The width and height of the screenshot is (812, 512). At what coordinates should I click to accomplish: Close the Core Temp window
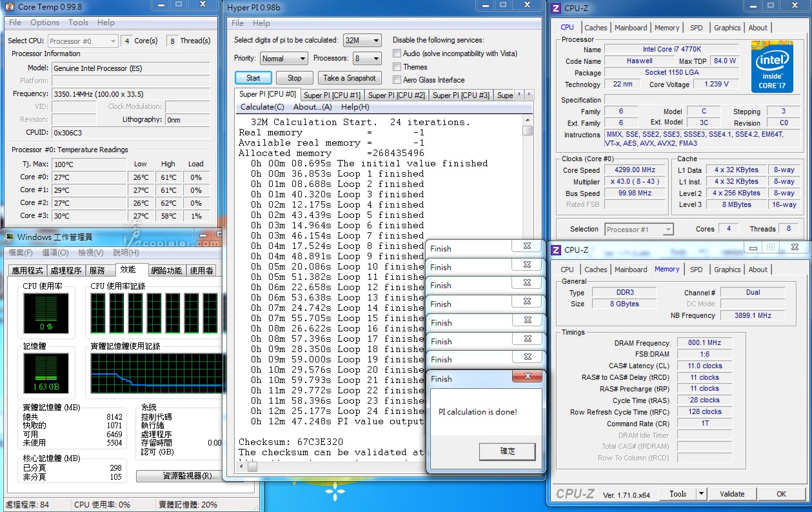pos(202,5)
